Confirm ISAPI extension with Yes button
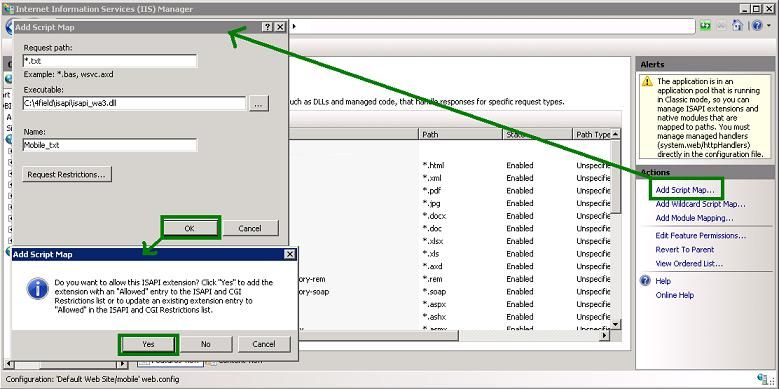The height and width of the screenshot is (389, 779). (x=148, y=344)
